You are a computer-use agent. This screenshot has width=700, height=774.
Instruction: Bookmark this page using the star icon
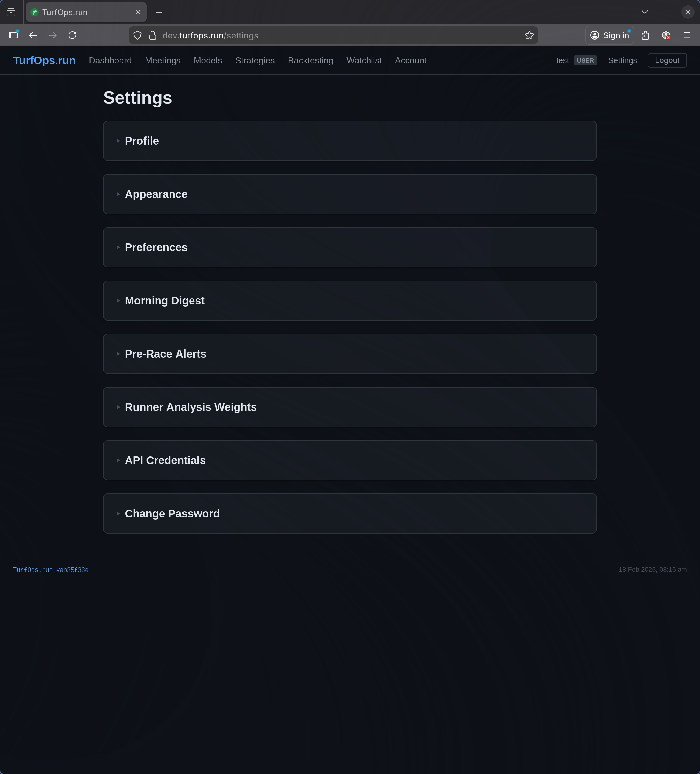[x=529, y=35]
